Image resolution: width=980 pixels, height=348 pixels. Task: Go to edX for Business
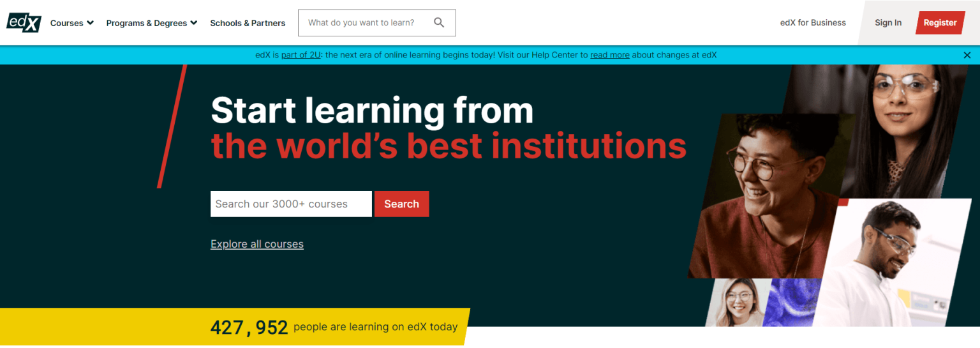pyautogui.click(x=812, y=23)
